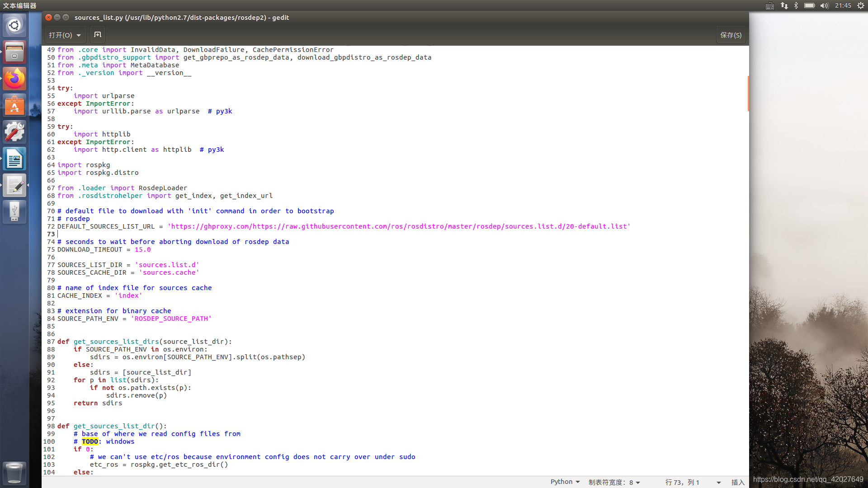Click the gedit text editor dock icon

14,185
